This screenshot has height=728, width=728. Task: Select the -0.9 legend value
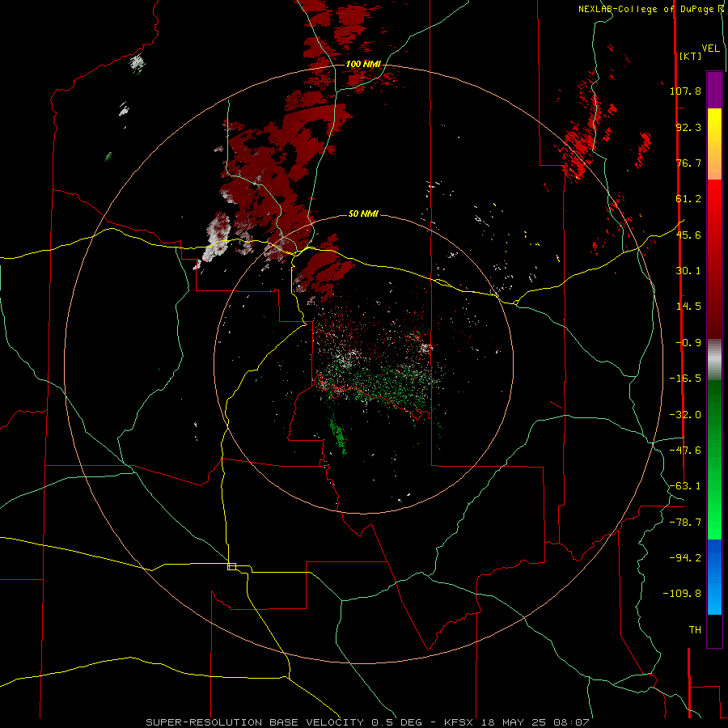click(688, 343)
